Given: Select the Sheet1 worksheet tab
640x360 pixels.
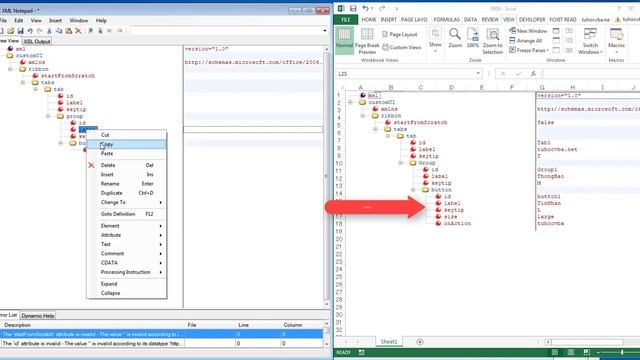Looking at the screenshot, I should [389, 342].
